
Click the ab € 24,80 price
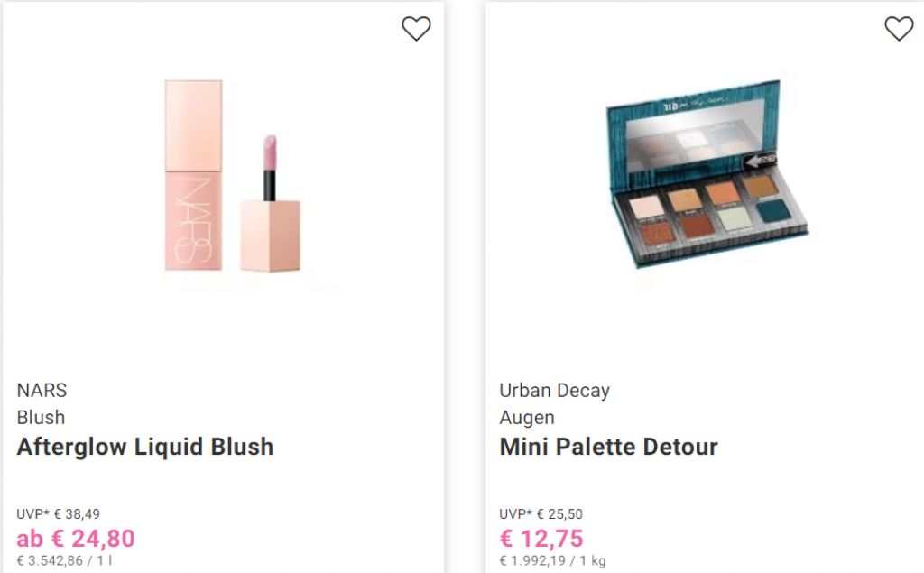pyautogui.click(x=76, y=539)
